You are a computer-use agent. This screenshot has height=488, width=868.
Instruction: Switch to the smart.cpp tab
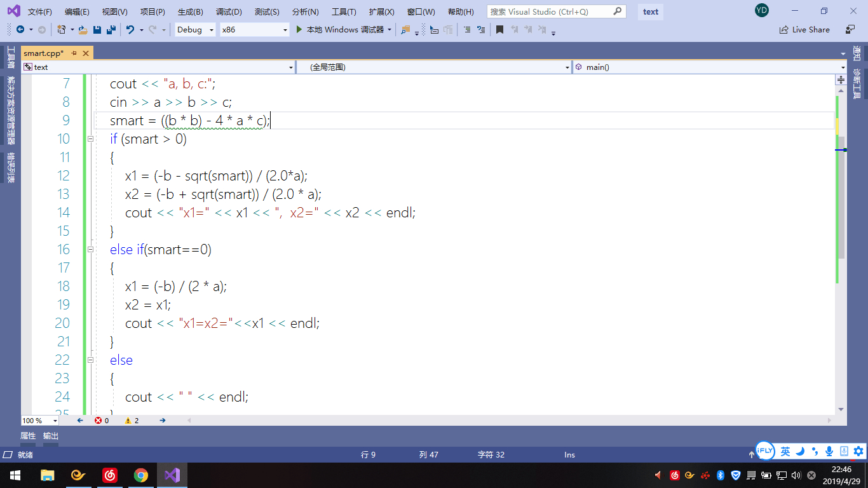44,53
